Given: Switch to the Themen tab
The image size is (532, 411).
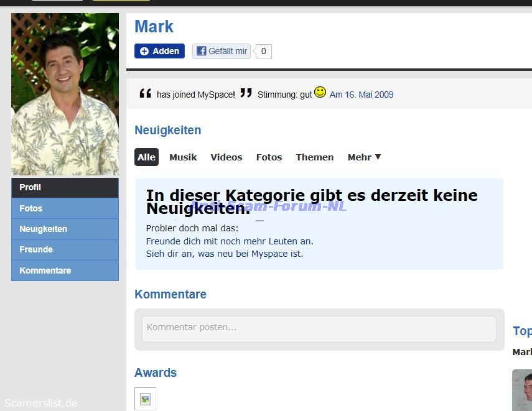Looking at the screenshot, I should [x=314, y=157].
